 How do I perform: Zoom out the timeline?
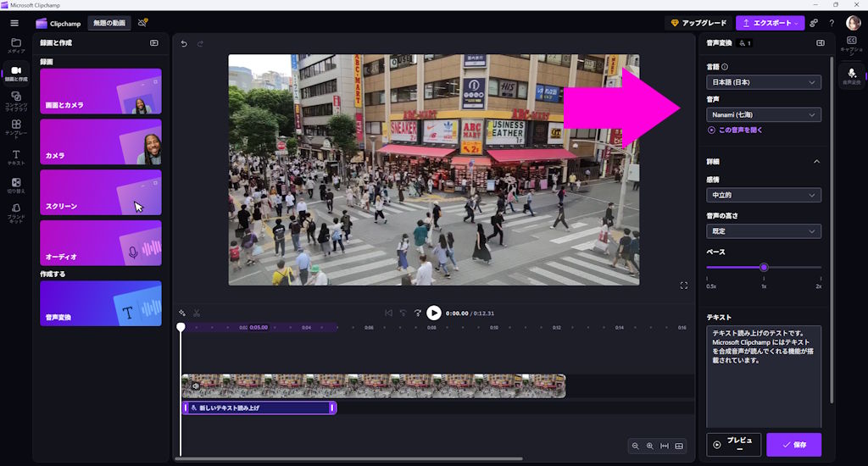point(636,446)
